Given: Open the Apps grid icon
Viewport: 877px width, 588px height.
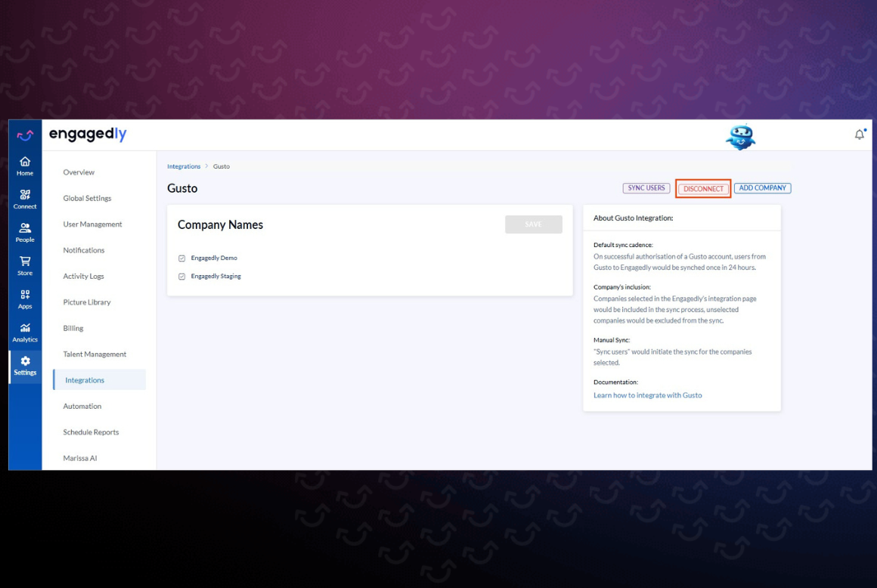Looking at the screenshot, I should click(25, 294).
